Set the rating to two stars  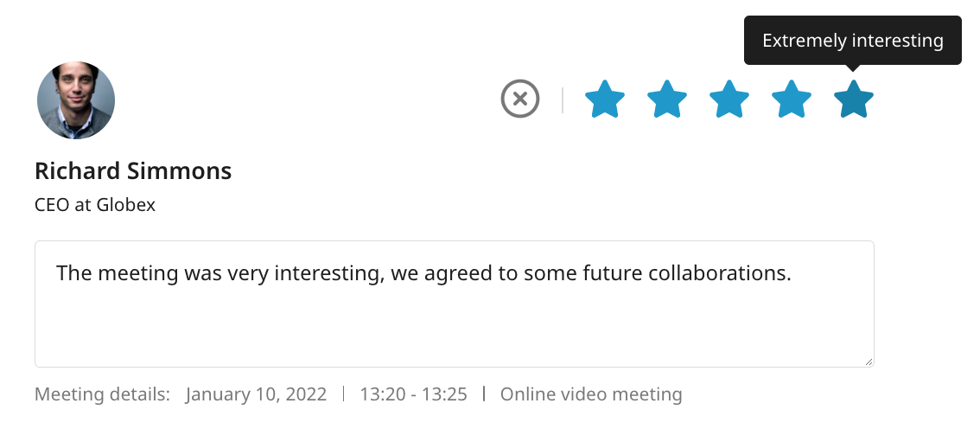tap(667, 99)
